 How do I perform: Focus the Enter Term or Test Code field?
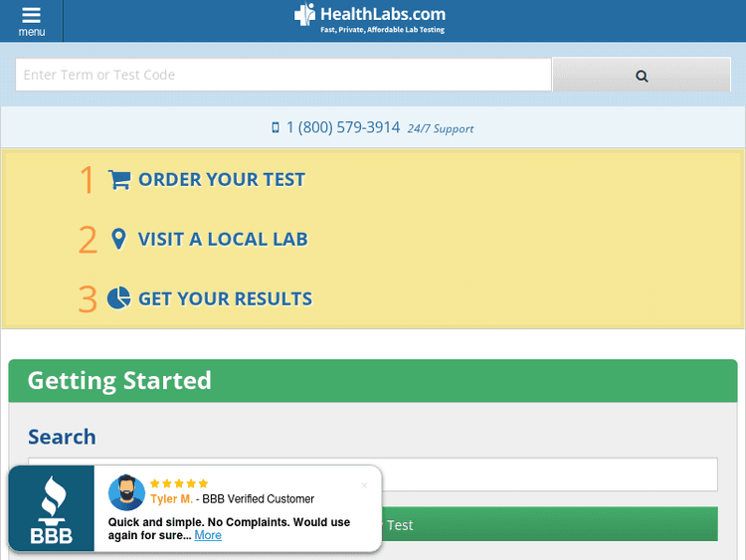(x=283, y=75)
